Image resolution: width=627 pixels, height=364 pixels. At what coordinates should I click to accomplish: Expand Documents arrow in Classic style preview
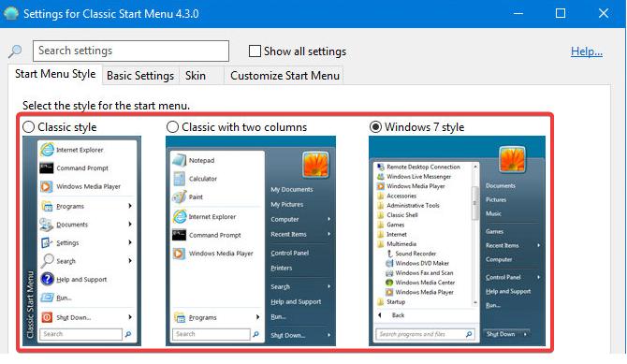click(130, 224)
